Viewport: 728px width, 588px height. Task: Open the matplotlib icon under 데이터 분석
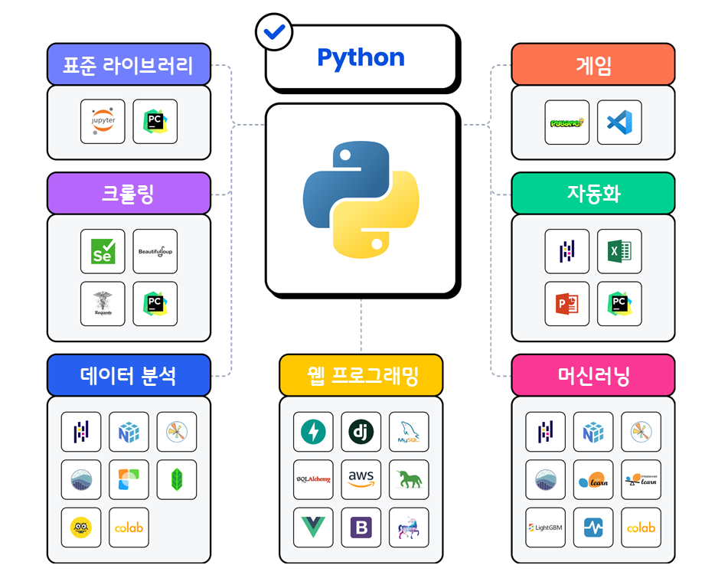[x=177, y=432]
